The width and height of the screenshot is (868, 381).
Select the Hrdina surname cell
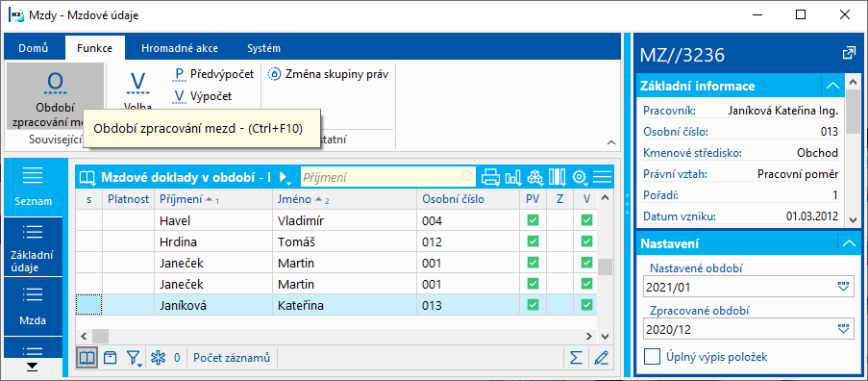tap(213, 242)
